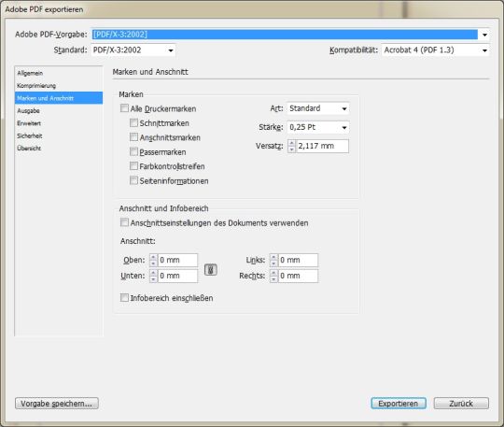Click the Links stepper arrows
The width and height of the screenshot is (504, 427).
(x=273, y=260)
